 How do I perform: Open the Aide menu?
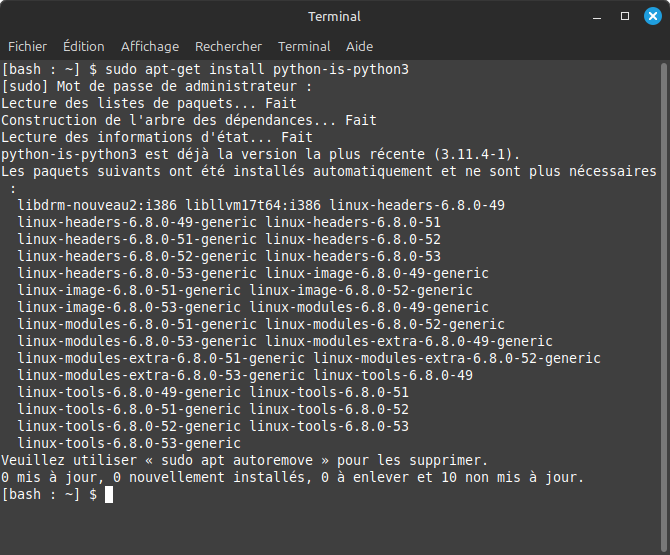[x=359, y=46]
